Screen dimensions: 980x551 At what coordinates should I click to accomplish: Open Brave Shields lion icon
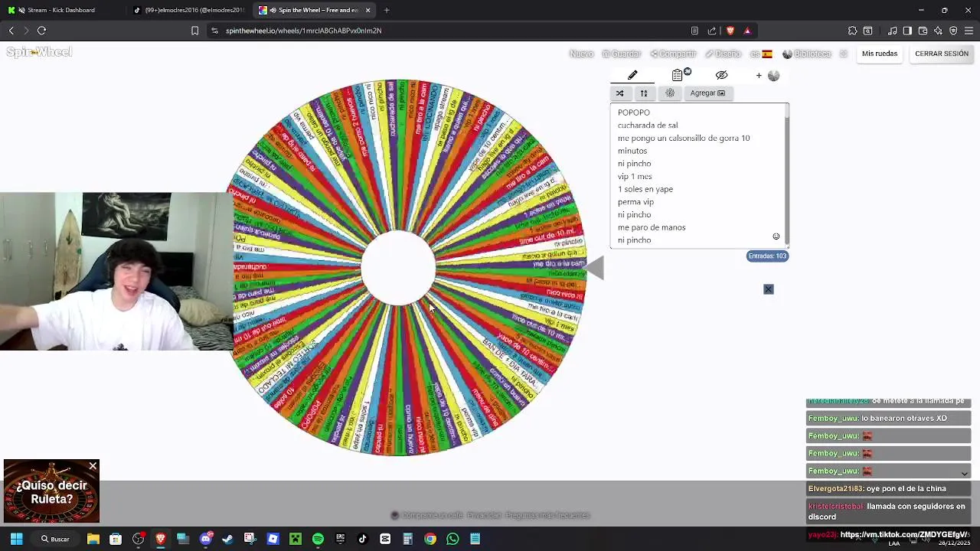tap(730, 31)
